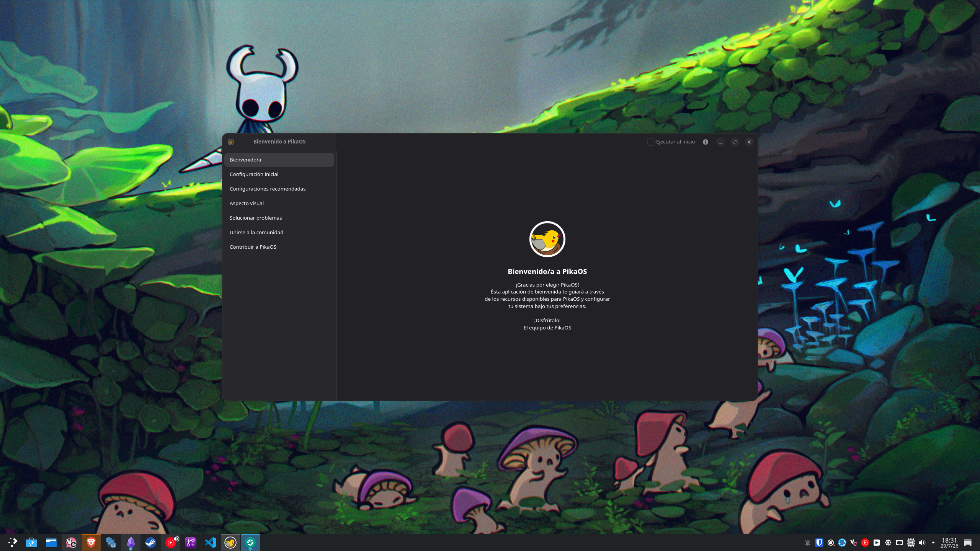Switch to Aspecto visual section
The image size is (980, 551).
pyautogui.click(x=279, y=204)
